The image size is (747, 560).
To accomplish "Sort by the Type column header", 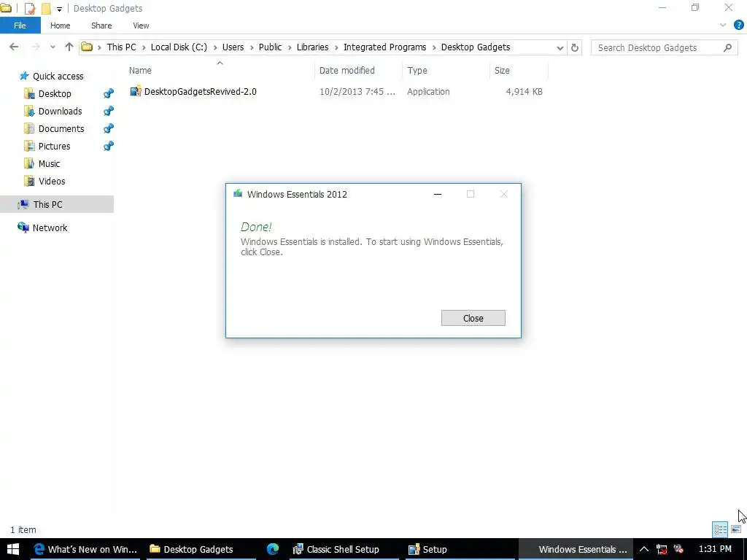I will coord(417,71).
